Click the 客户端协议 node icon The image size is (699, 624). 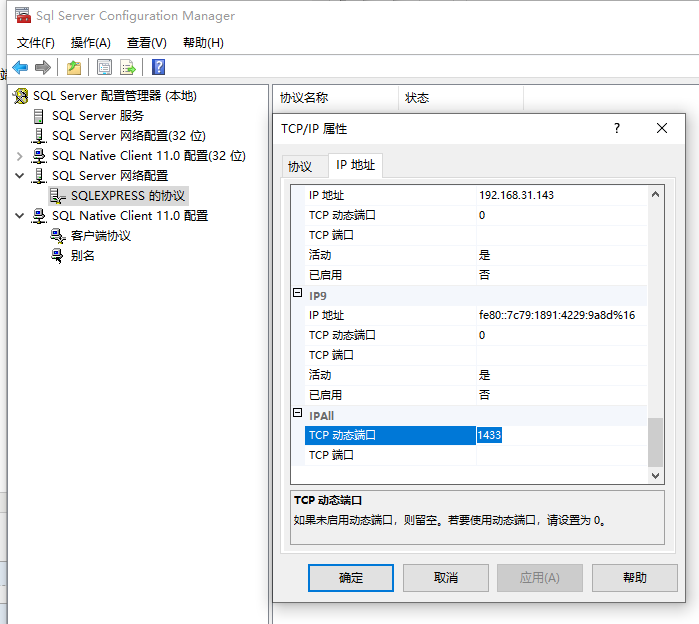tap(58, 236)
